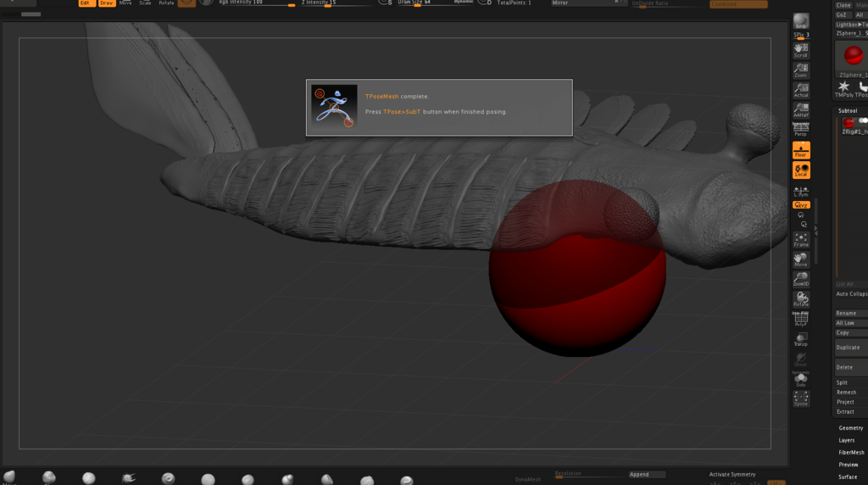Viewport: 868px width, 485px height.
Task: Click the Xpose icon
Action: pos(800,399)
